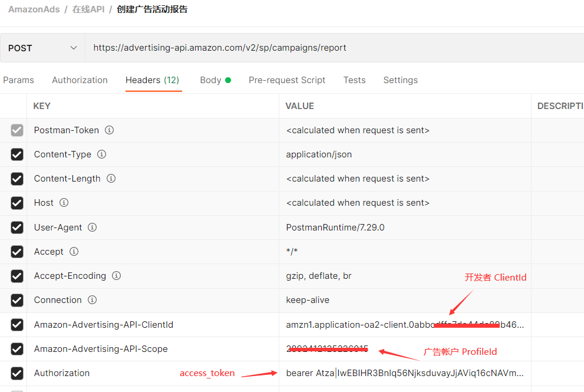This screenshot has height=392, width=584.
Task: Click the Host calculated value cell
Action: coord(405,203)
